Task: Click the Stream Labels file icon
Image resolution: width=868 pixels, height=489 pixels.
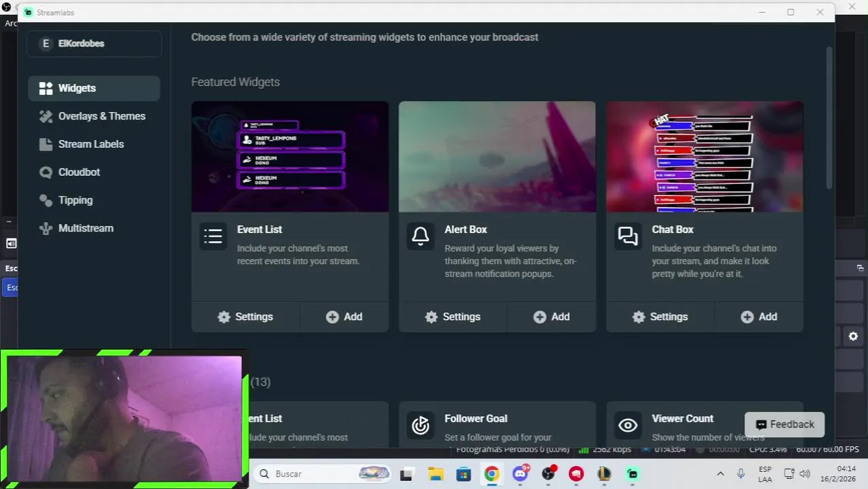Action: [x=46, y=144]
